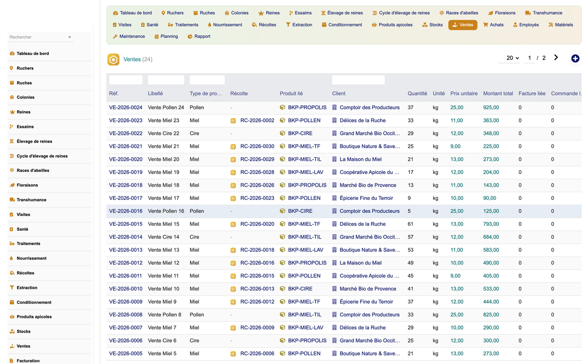Open client Épicerie Fine du Terroir in VE-2026-0017 row
588x364 pixels.
point(367,198)
